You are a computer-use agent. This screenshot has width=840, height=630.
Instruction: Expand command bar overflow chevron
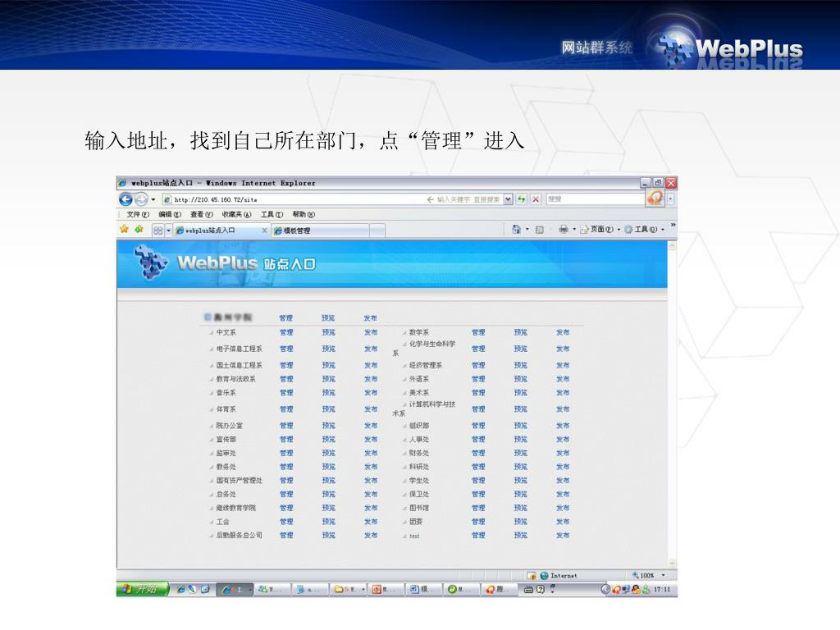tap(673, 226)
